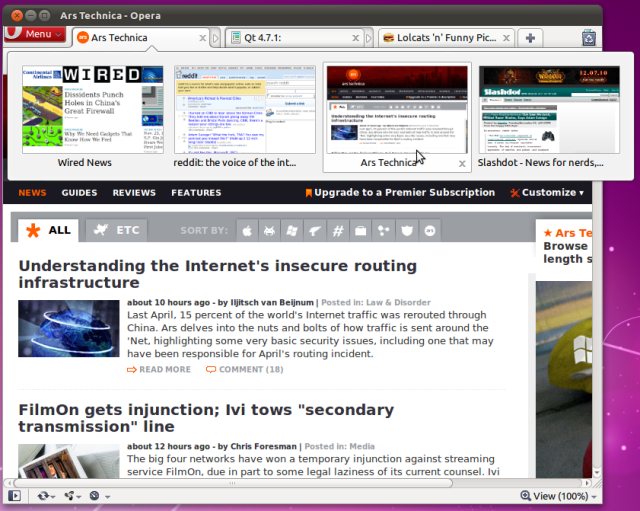Screen dimensions: 640x511
Task: Open the GUIDES section
Action: pos(79,193)
